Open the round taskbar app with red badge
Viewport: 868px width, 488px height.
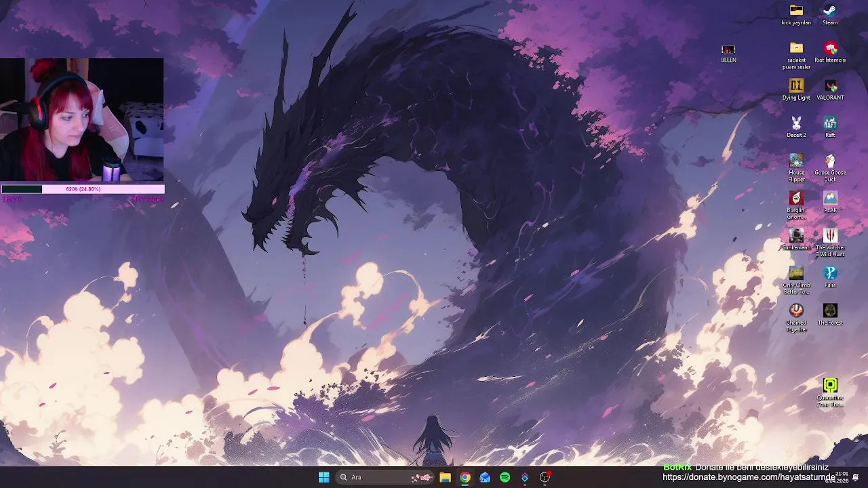[545, 477]
